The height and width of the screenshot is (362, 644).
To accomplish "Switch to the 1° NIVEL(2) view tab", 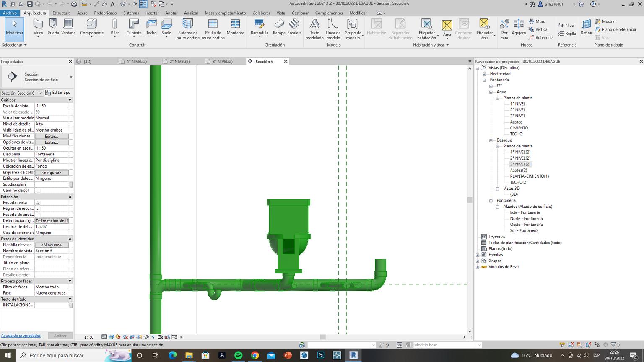I will (137, 62).
